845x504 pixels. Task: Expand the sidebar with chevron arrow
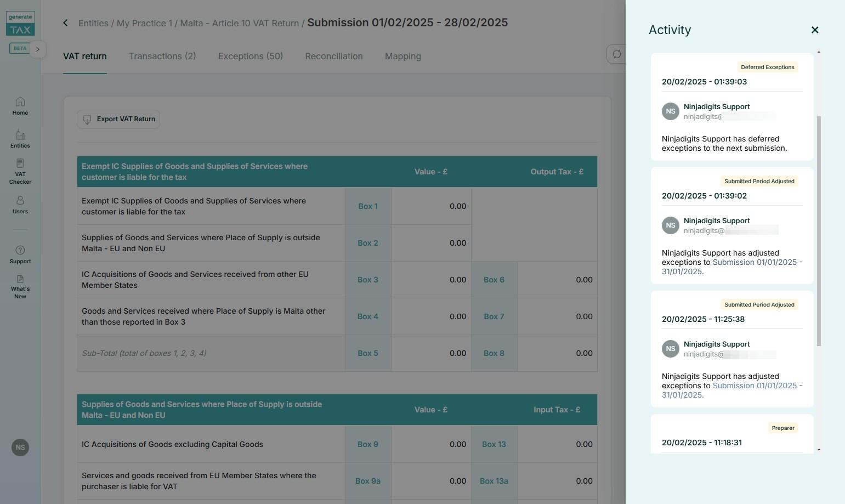(x=38, y=49)
